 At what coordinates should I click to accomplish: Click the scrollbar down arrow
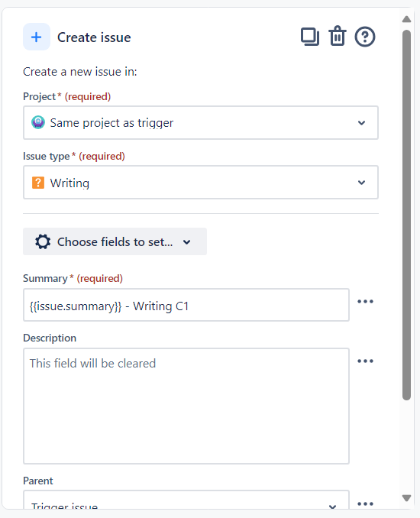[406, 498]
